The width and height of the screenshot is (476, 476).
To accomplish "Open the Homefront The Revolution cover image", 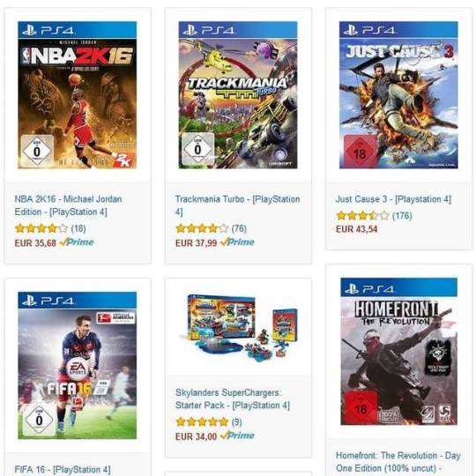I will pyautogui.click(x=398, y=351).
